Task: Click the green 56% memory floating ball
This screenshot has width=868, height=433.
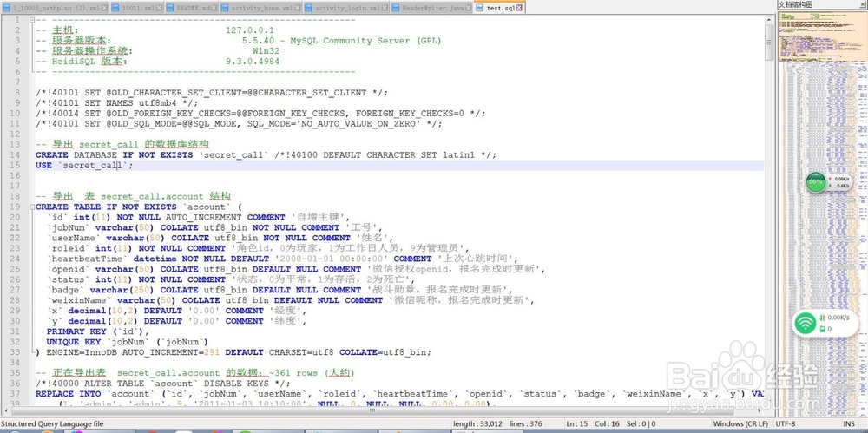Action: [x=815, y=181]
